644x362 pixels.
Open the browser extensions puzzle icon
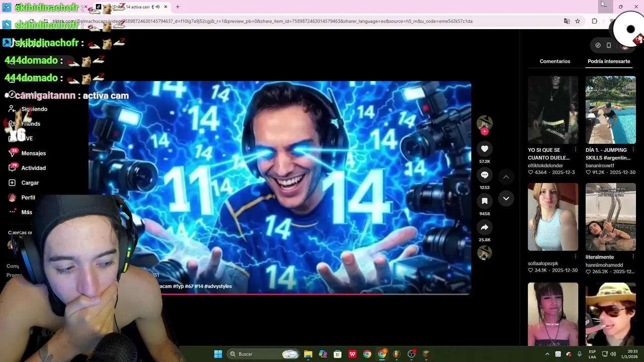point(595,21)
